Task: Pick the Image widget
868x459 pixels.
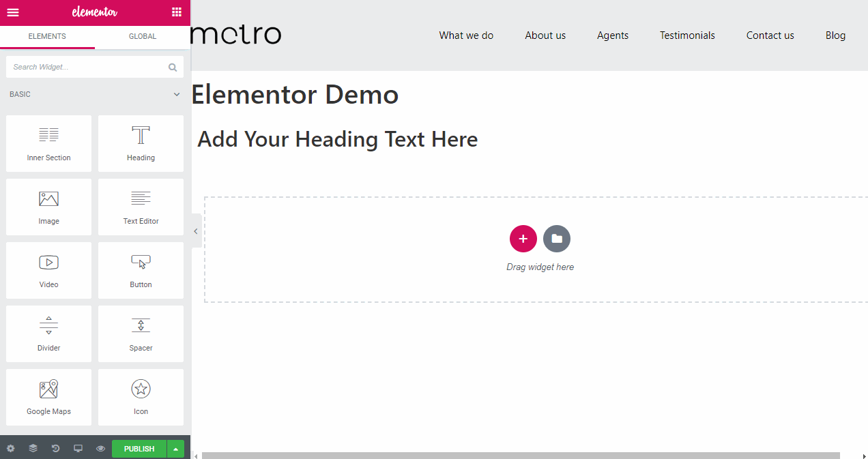Action: coord(48,207)
